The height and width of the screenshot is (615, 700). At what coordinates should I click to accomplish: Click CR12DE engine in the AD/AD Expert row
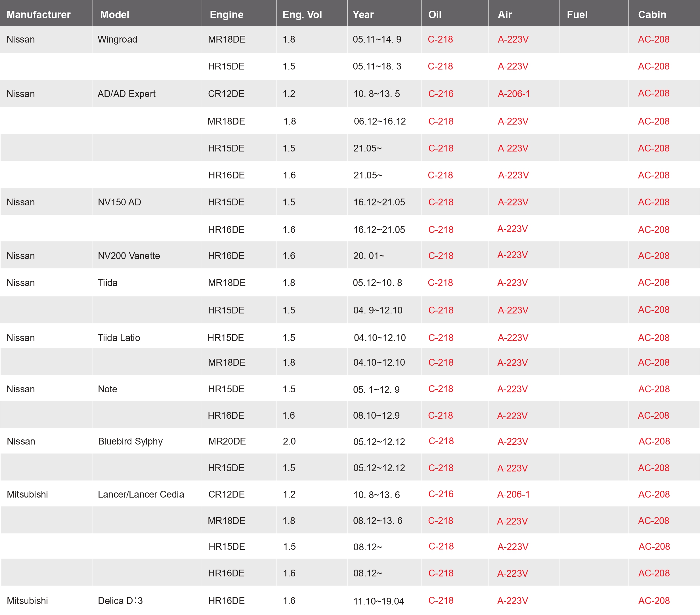pyautogui.click(x=226, y=94)
